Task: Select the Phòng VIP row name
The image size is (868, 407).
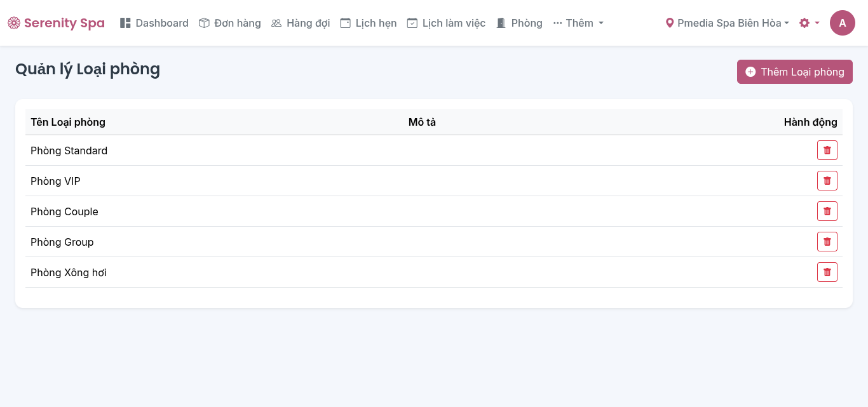Action: 55,181
